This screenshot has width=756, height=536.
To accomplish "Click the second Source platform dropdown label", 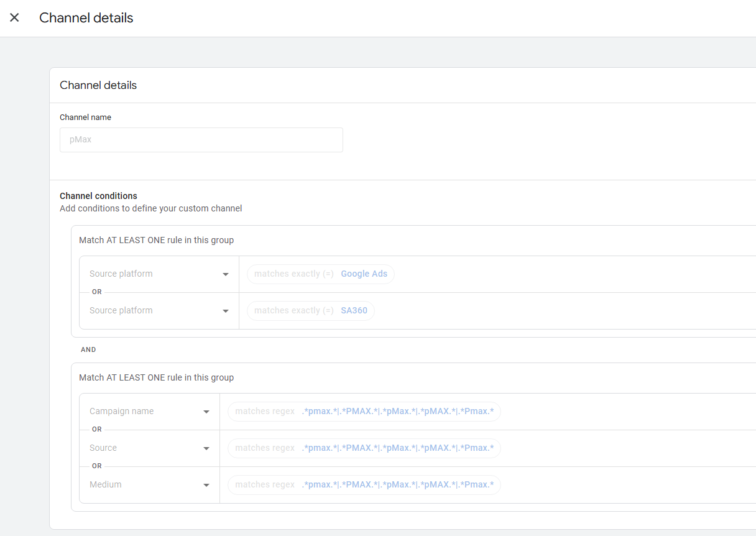I will (x=121, y=311).
